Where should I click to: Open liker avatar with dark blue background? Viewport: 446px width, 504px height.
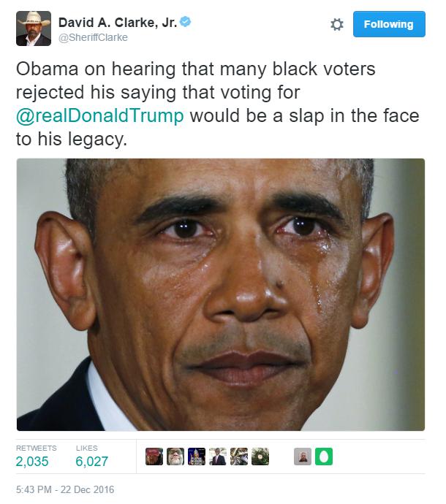click(197, 457)
